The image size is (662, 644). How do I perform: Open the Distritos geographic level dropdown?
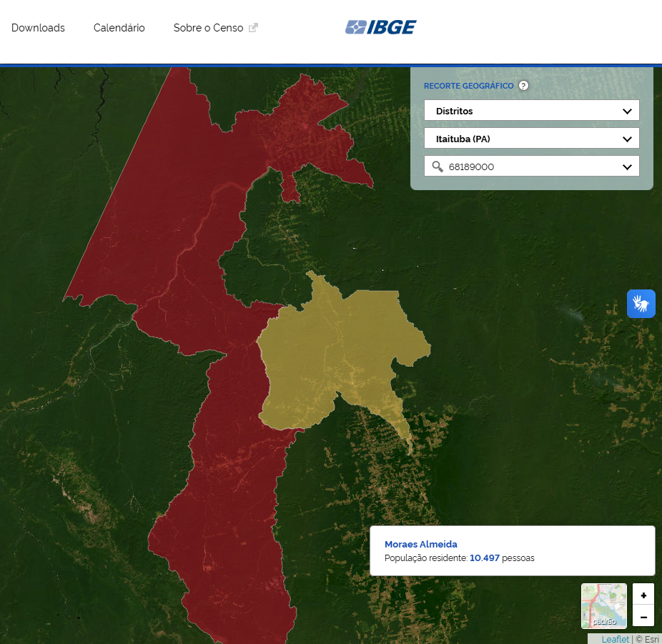[531, 111]
